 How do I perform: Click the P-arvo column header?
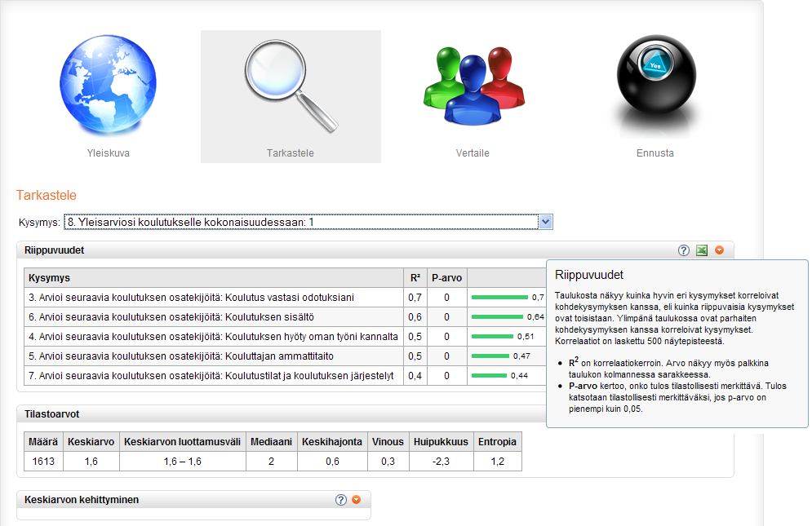pos(447,278)
